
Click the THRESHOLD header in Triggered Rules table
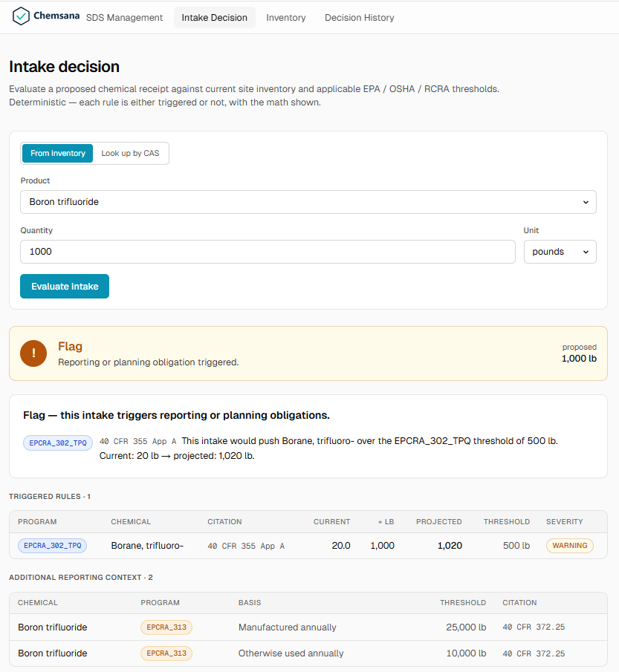[507, 521]
